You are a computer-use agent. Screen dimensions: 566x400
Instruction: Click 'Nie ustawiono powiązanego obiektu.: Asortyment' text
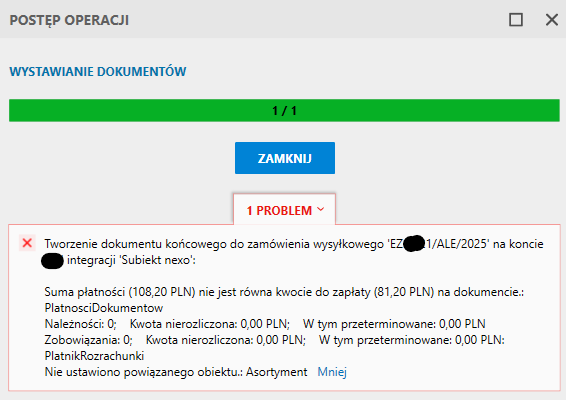[176, 372]
